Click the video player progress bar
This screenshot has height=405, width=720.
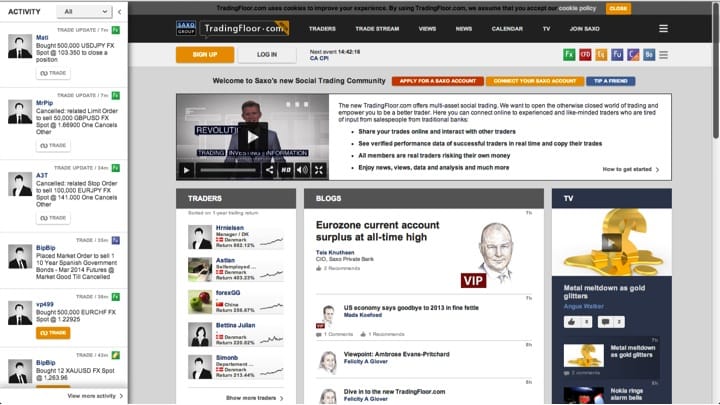229,170
